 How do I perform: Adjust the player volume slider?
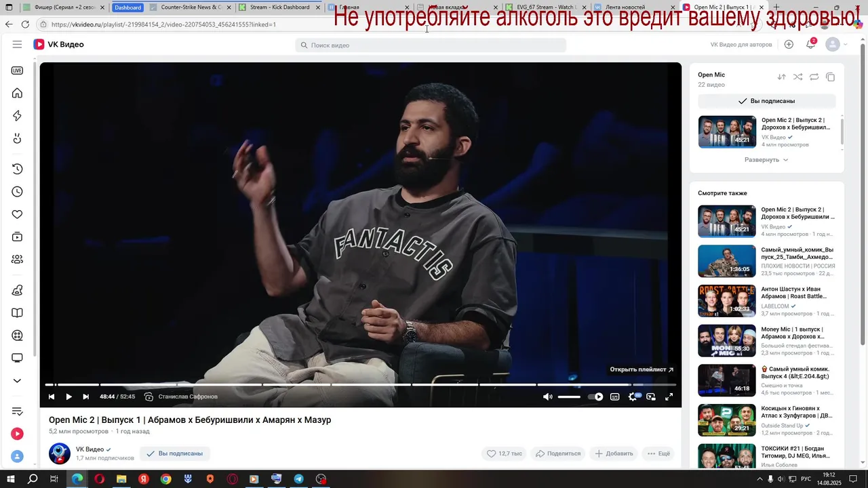click(x=569, y=396)
